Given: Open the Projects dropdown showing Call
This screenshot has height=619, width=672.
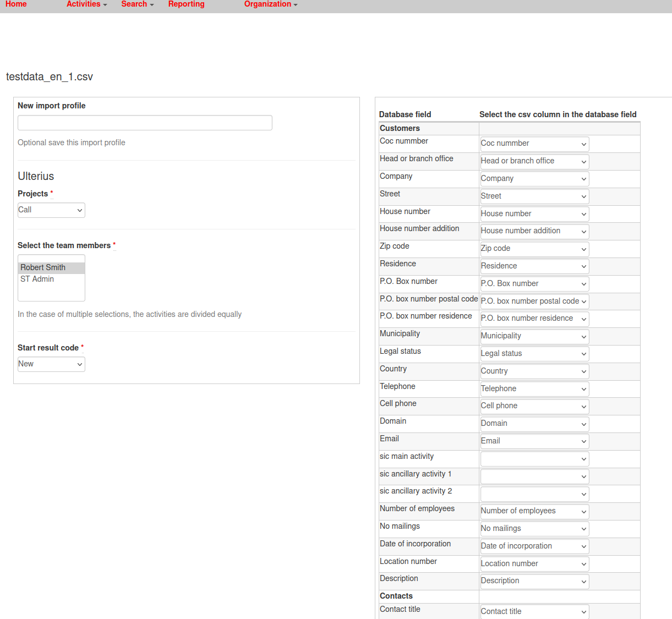Looking at the screenshot, I should [x=51, y=210].
